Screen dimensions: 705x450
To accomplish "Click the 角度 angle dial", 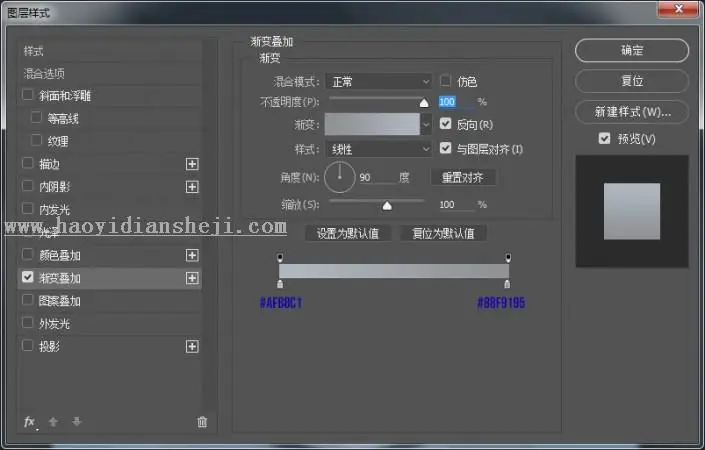I will tap(339, 178).
